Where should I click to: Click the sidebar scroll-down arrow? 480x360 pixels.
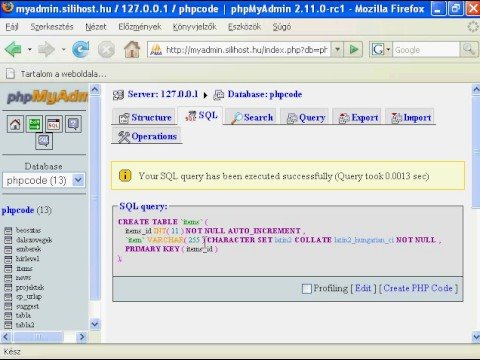pyautogui.click(x=95, y=324)
